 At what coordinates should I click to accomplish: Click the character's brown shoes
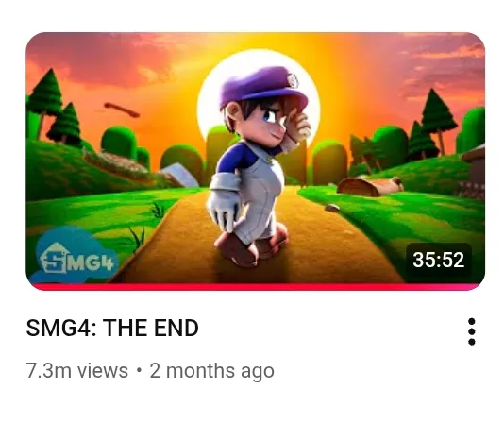click(x=251, y=246)
